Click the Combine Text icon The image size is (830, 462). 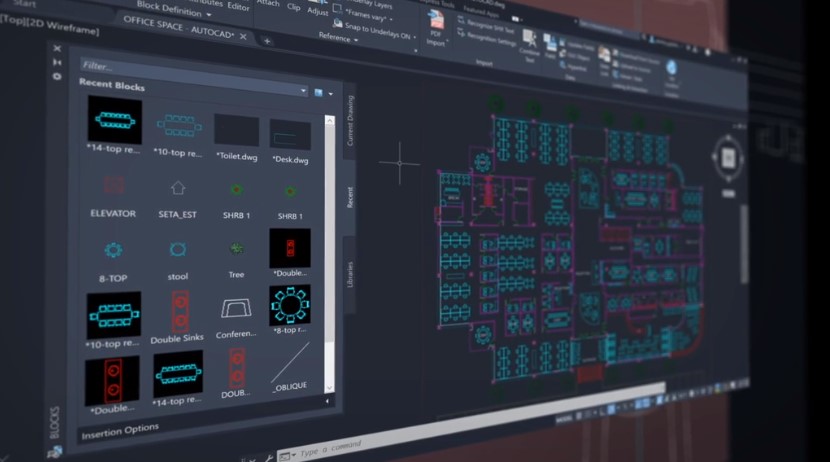529,40
